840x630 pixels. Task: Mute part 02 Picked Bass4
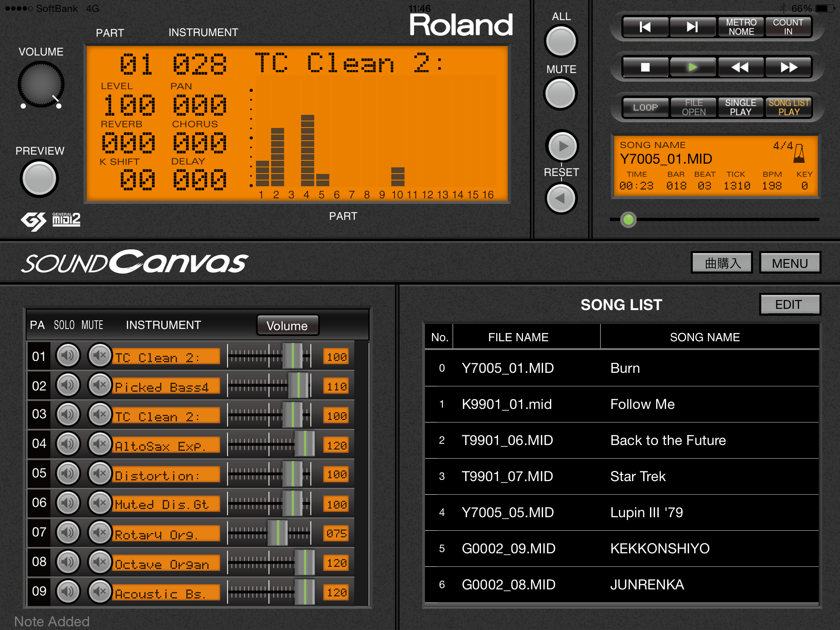click(100, 385)
